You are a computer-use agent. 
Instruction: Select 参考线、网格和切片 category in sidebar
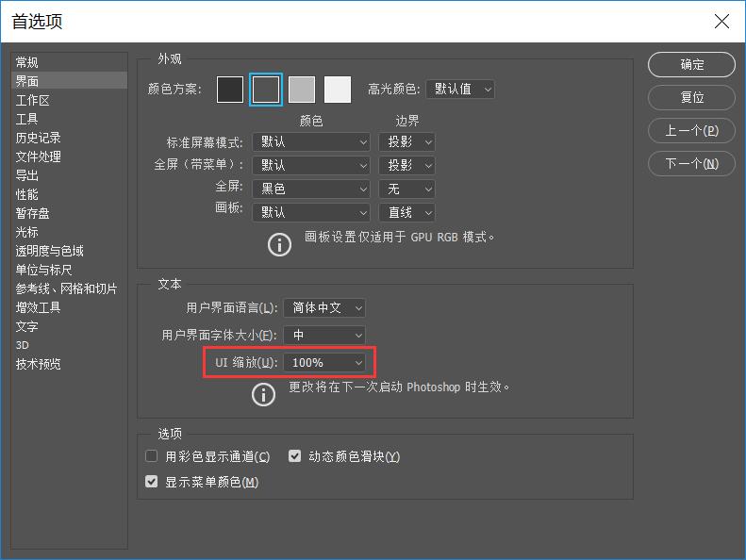(69, 288)
